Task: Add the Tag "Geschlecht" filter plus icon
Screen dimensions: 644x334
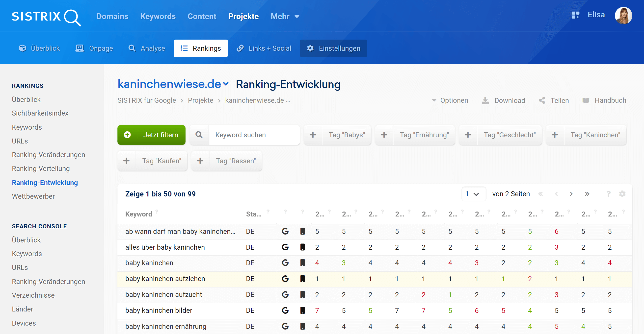Action: pos(468,135)
